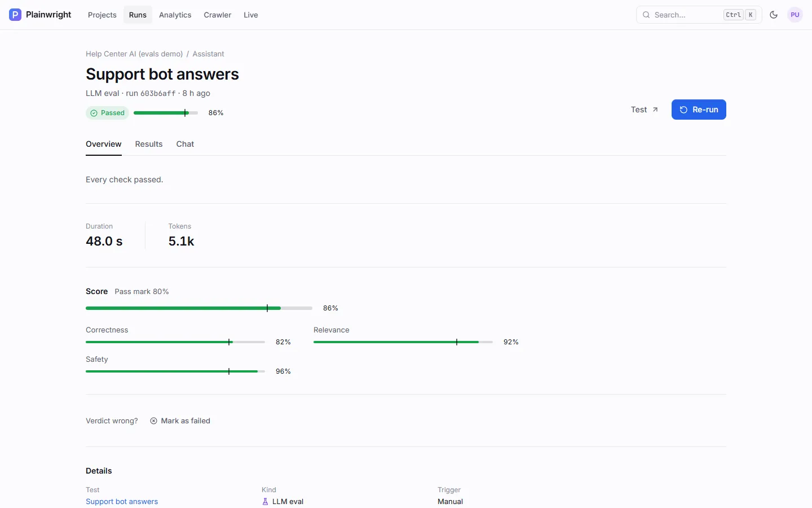Click the Plainwright logo icon

coord(15,15)
